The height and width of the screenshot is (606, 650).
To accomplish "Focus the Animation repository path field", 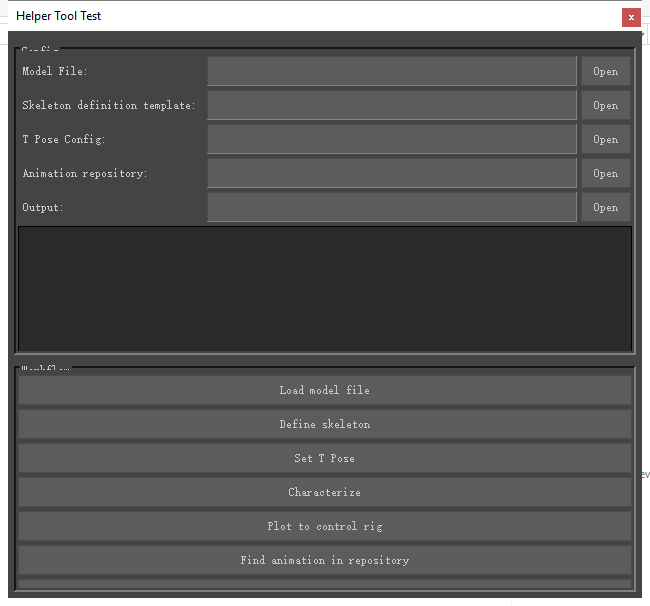I will tap(391, 174).
